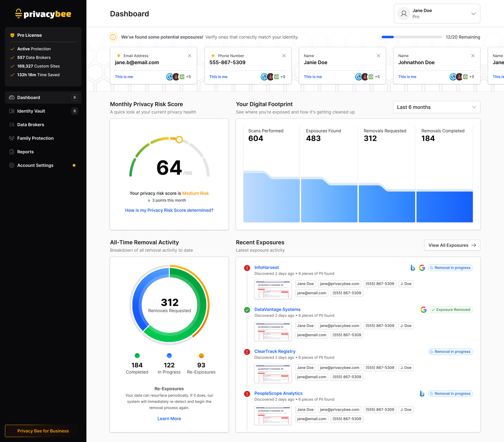The width and height of the screenshot is (504, 442).
Task: Click the info icon beside potential exposures message
Action: coord(113,37)
